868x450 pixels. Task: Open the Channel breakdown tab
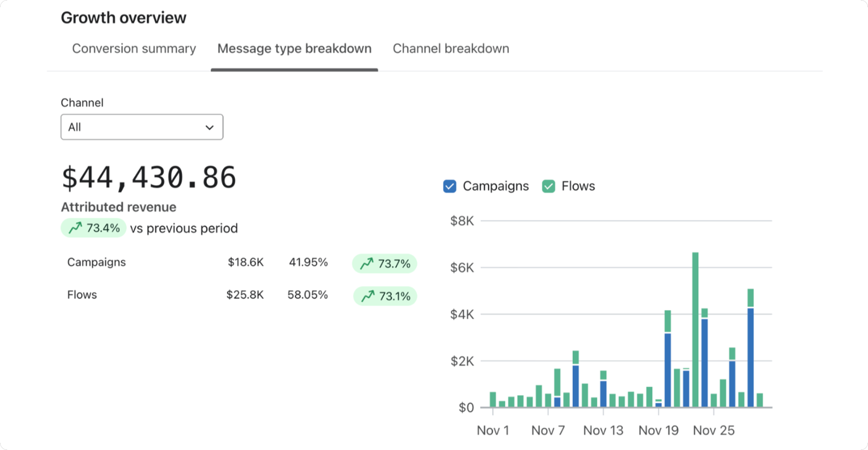click(x=451, y=48)
